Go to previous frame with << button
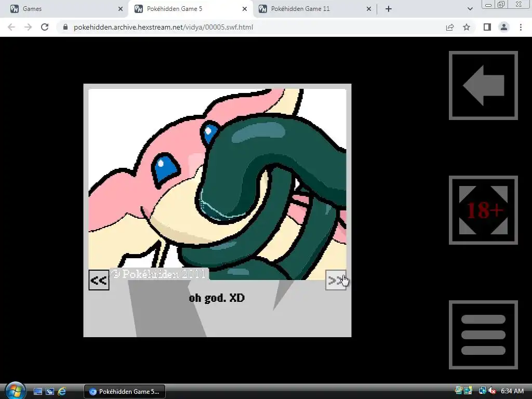 (x=99, y=280)
